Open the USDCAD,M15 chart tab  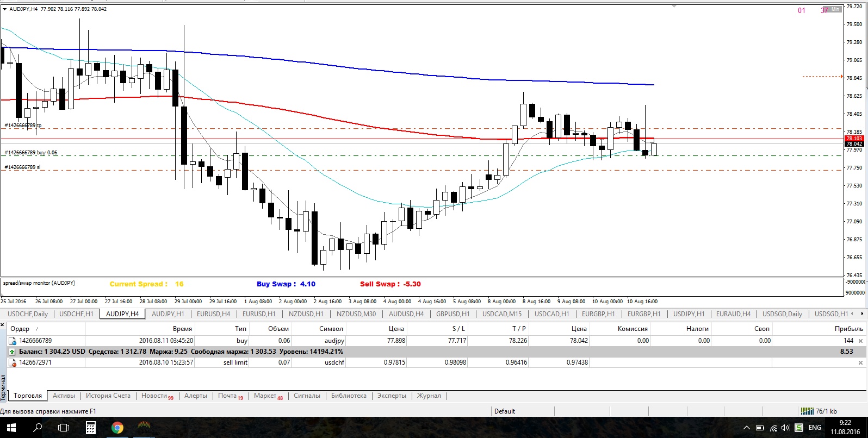click(x=501, y=314)
